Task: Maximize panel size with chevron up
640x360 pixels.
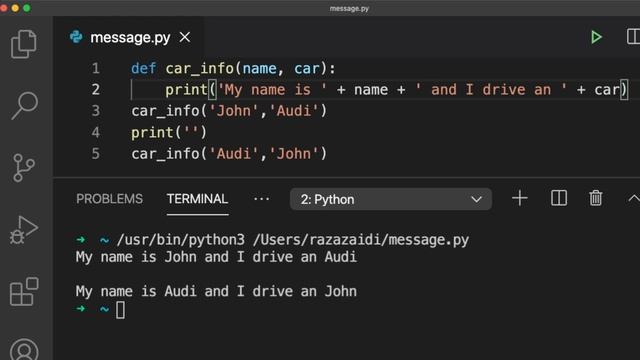Action: (x=634, y=199)
